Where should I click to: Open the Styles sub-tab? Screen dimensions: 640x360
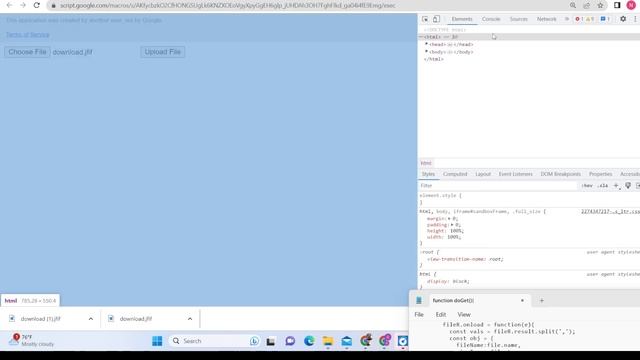(428, 174)
